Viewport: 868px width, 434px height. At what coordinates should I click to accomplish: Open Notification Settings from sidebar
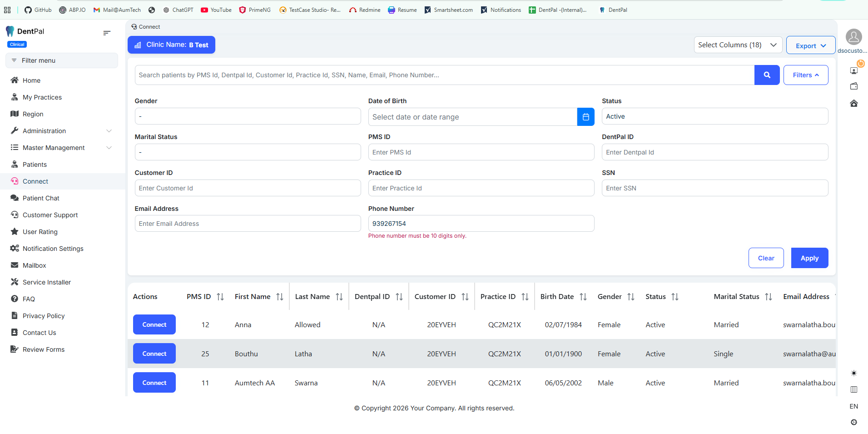tap(53, 249)
